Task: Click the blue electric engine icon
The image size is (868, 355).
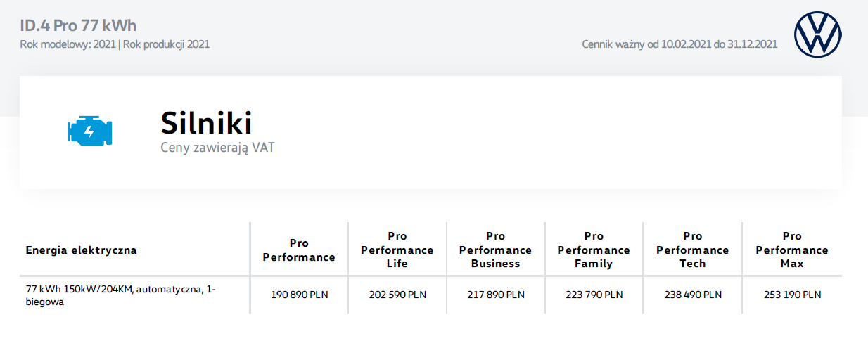Action: pyautogui.click(x=90, y=129)
